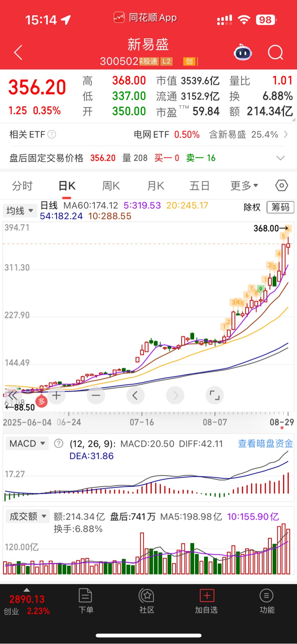Image resolution: width=297 pixels, height=644 pixels.
Task: Open the search magnifier icon
Action: (276, 52)
